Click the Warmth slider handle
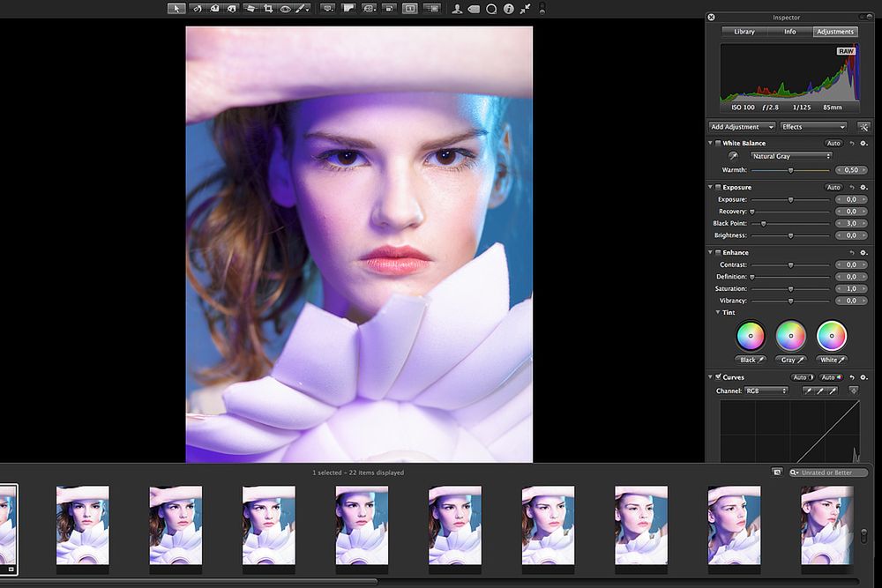The image size is (882, 588). point(790,170)
